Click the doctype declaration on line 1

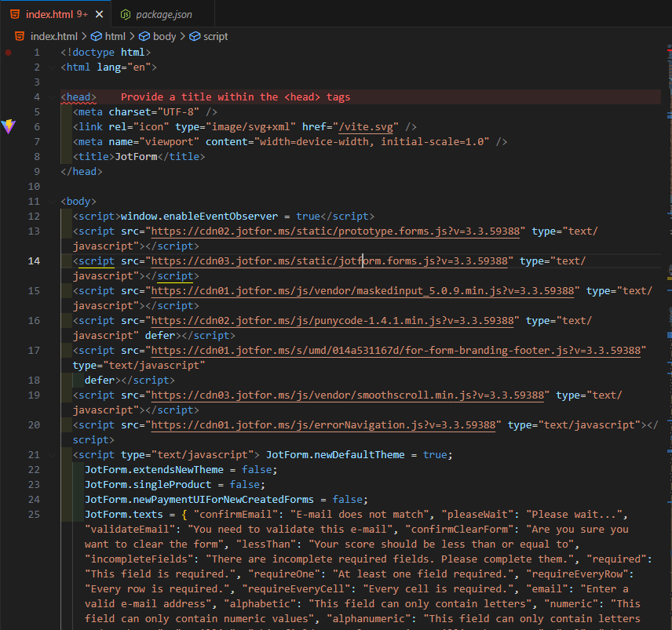(105, 53)
